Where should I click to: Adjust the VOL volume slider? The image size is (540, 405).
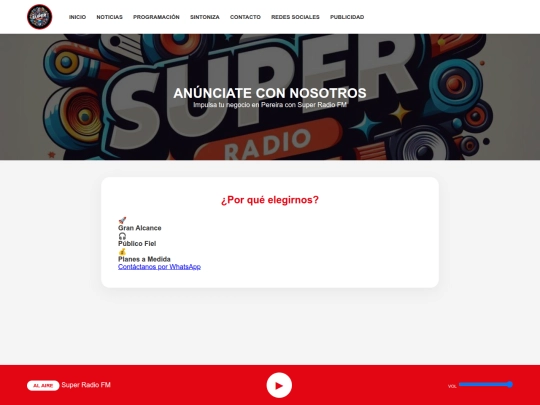pyautogui.click(x=486, y=384)
